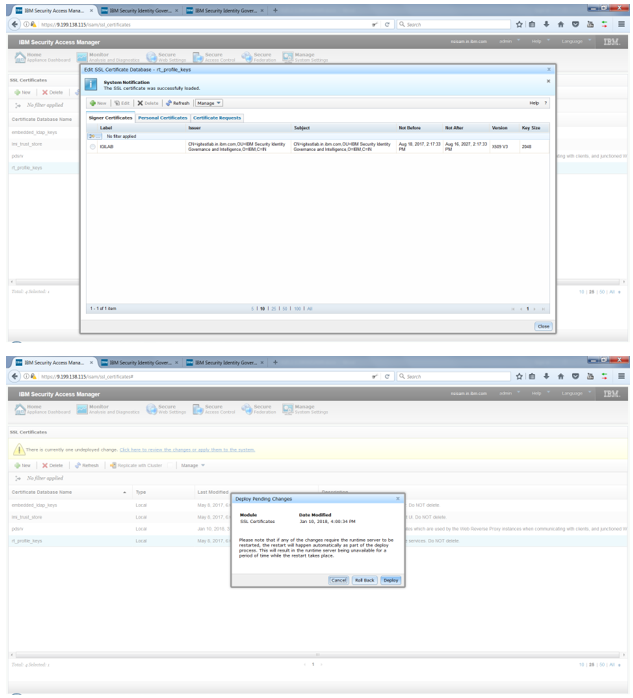Screen dimensions: 633x698
Task: Click Deploy in the Deploy Pending Changes dialog
Action: 391,580
